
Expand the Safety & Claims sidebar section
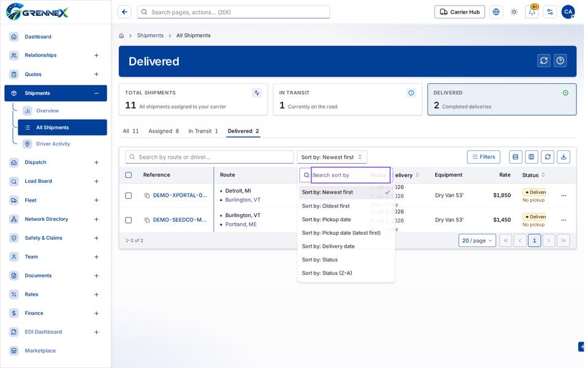pyautogui.click(x=96, y=238)
